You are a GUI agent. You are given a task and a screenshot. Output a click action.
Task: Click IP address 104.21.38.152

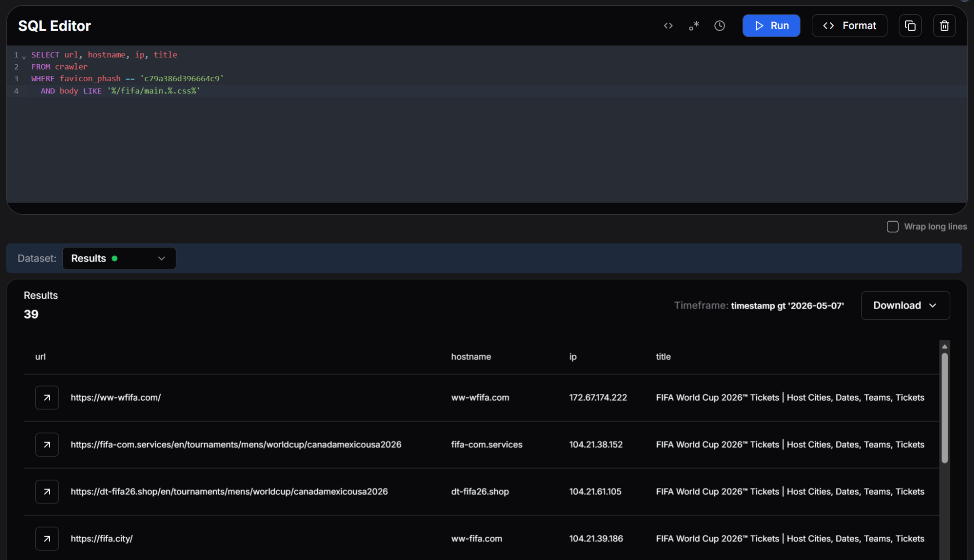(x=596, y=445)
